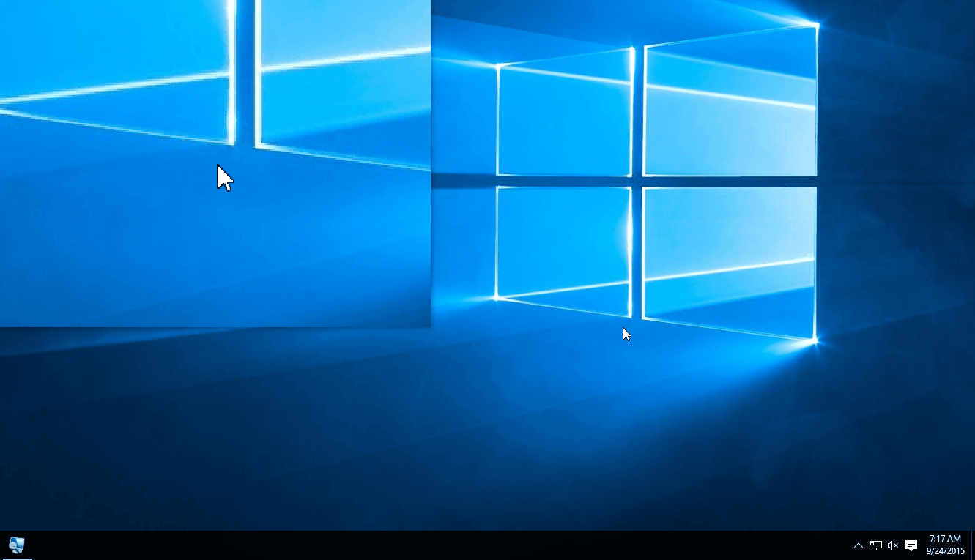975x560 pixels.
Task: Click the center cross gap of the Windows logo
Action: (x=637, y=182)
